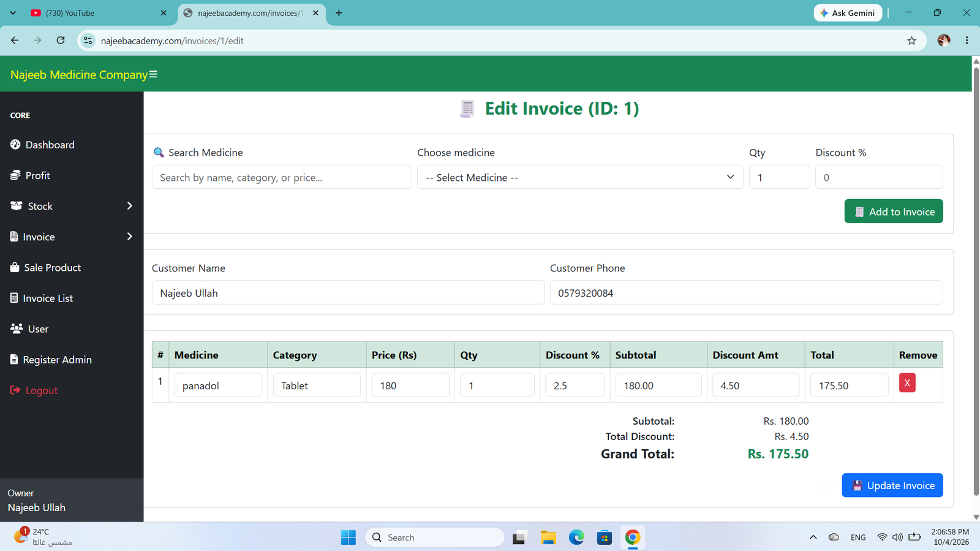Screen dimensions: 980x551
Task: Click the row total field 175.50
Action: pyautogui.click(x=849, y=385)
